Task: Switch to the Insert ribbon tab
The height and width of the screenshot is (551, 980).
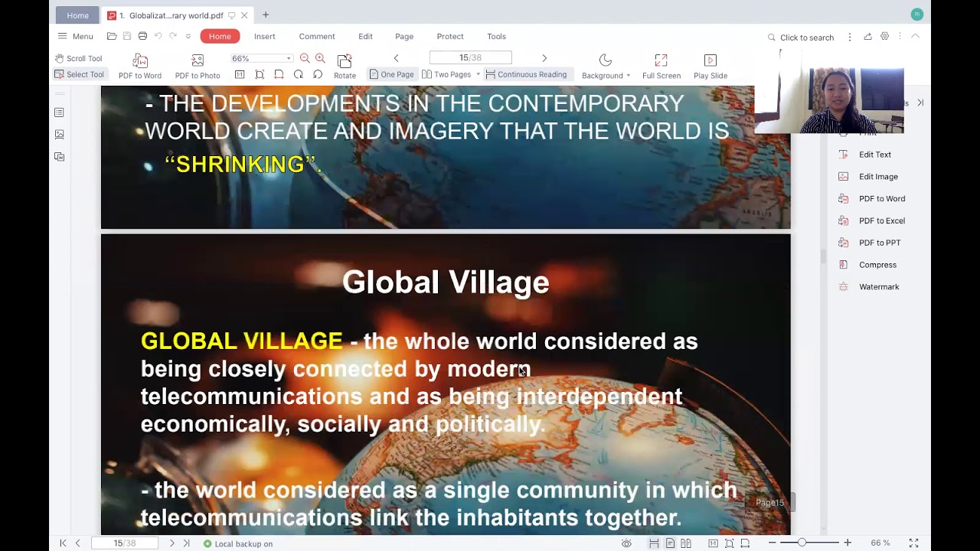Action: [265, 36]
